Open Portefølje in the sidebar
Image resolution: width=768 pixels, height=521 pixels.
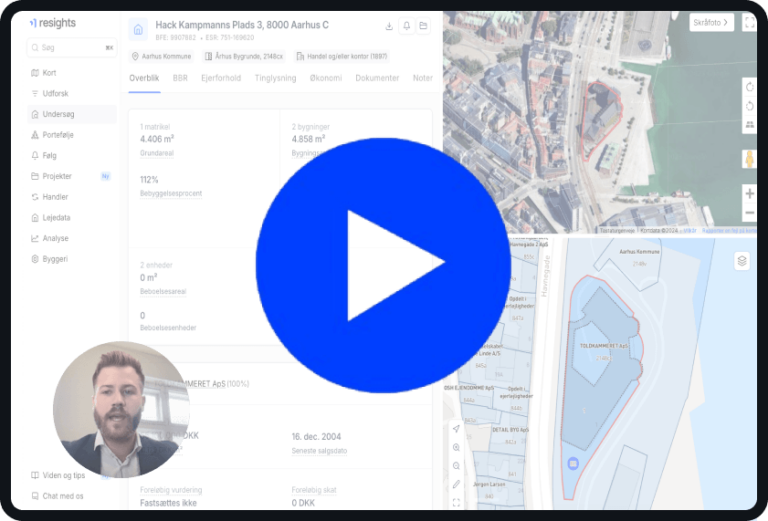58,135
